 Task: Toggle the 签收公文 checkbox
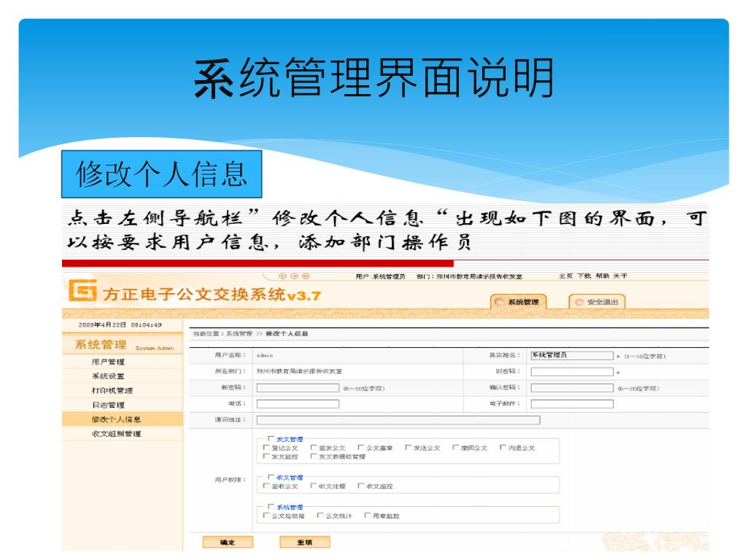[x=266, y=486]
